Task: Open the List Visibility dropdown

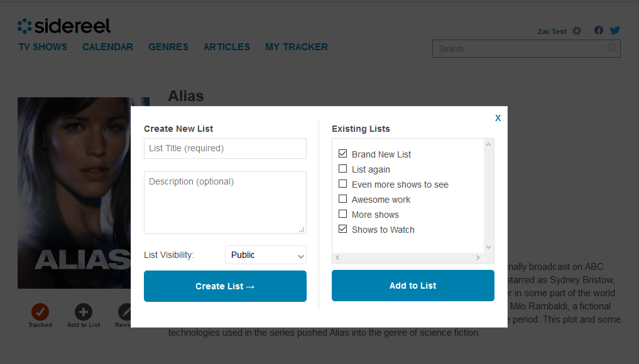Action: pyautogui.click(x=265, y=255)
